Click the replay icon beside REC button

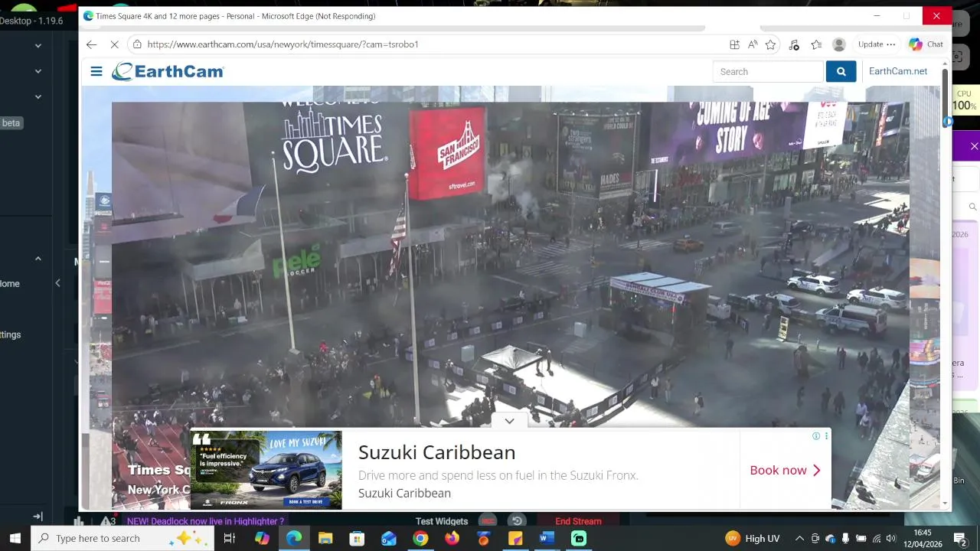point(518,521)
